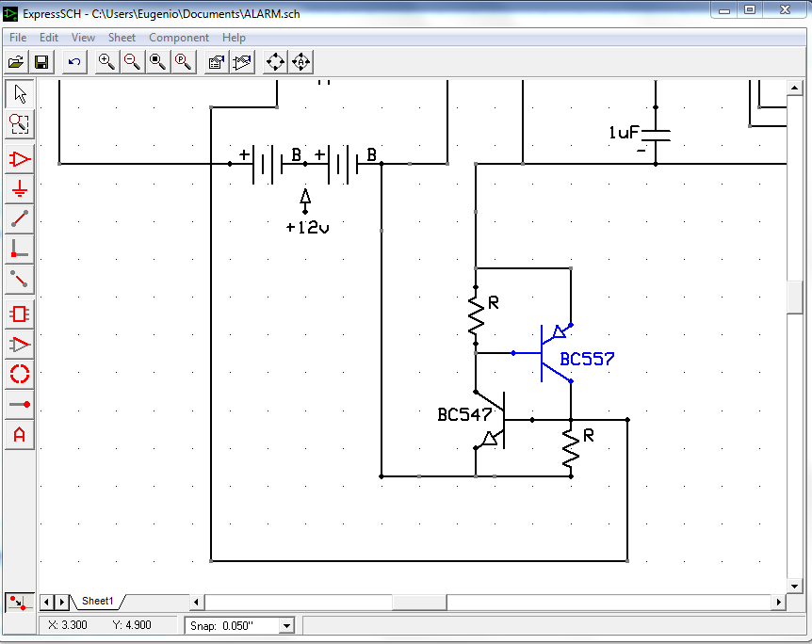Click the Y: 4.900 coordinate readout
The width and height of the screenshot is (812, 644).
tap(132, 625)
